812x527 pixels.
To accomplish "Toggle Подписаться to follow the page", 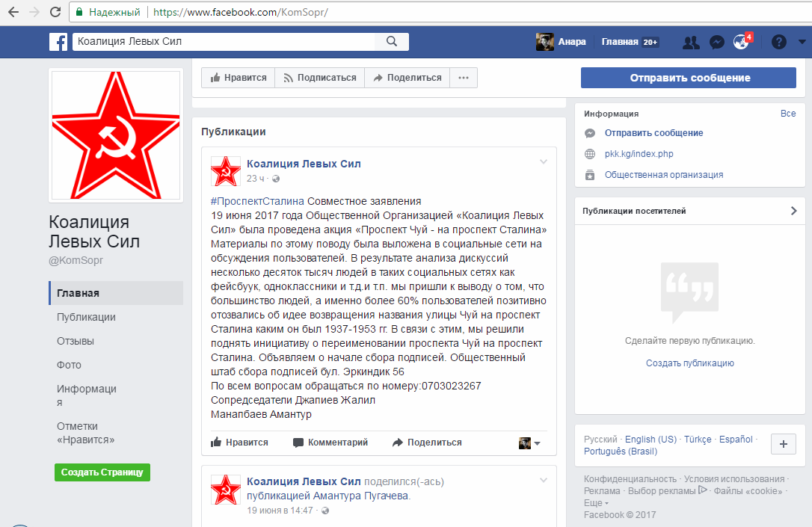I will click(319, 78).
